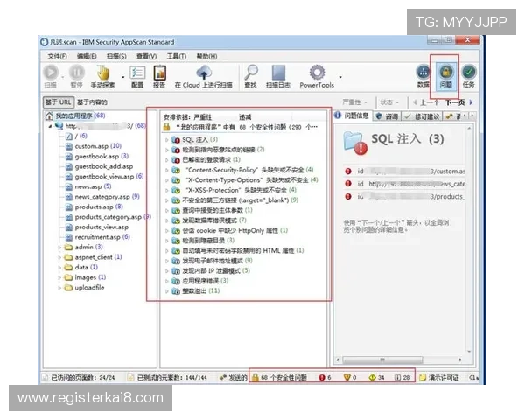Open the dropdown arrow next to PowerTools

click(340, 77)
